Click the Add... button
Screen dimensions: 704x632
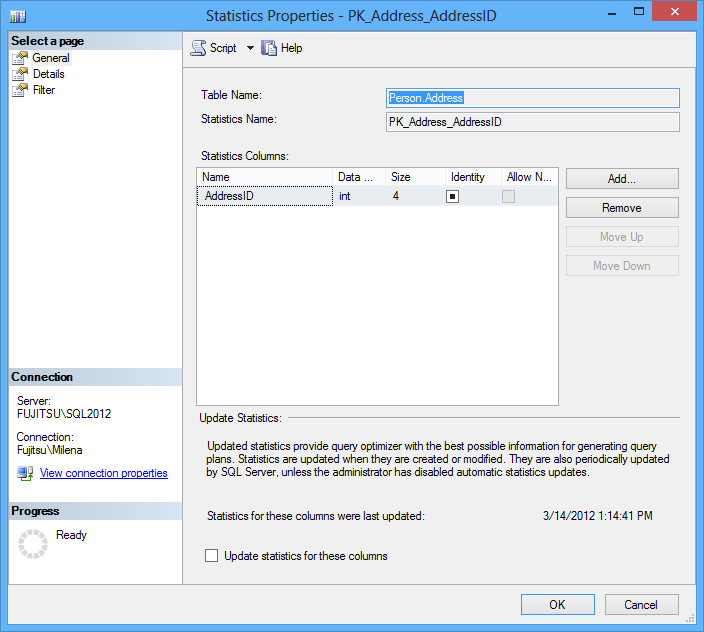(622, 179)
